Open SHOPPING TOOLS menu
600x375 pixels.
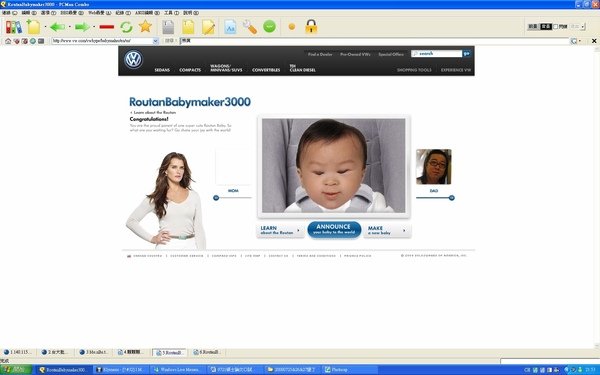click(414, 70)
